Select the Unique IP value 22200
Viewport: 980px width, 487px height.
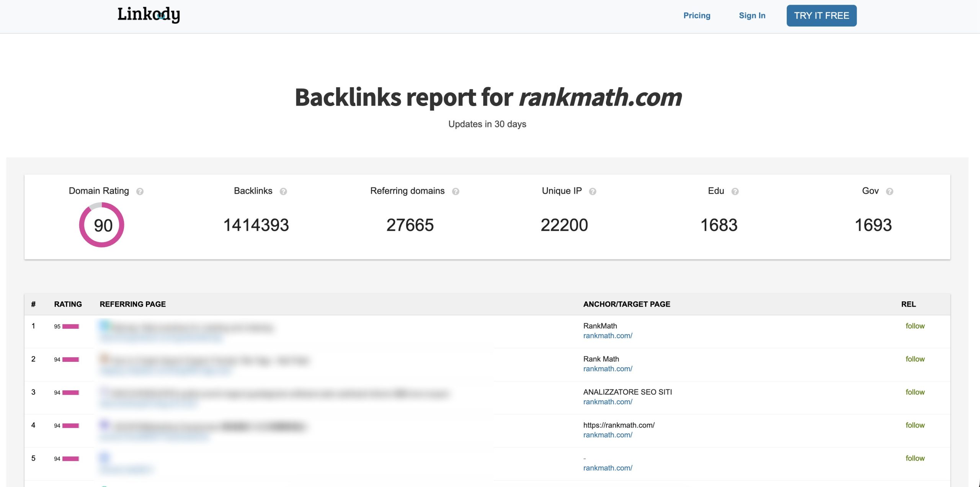[564, 225]
